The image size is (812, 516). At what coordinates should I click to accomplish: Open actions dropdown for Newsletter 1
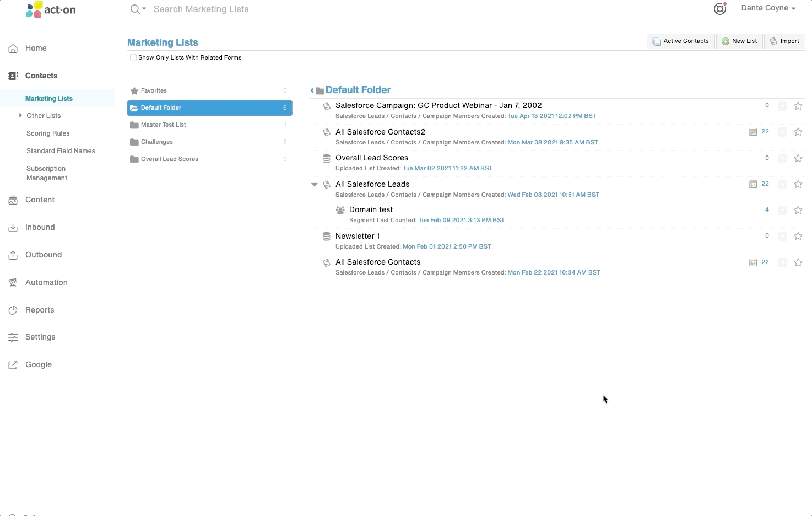[782, 236]
